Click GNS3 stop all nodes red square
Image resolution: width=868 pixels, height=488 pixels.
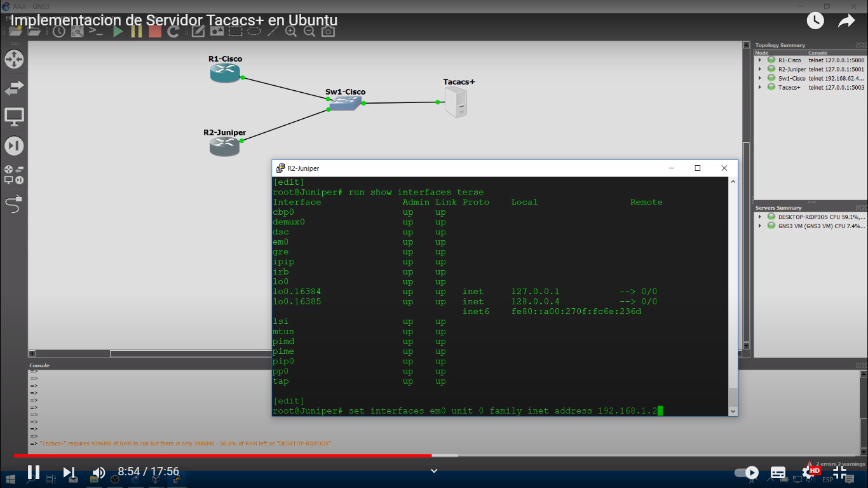point(155,30)
